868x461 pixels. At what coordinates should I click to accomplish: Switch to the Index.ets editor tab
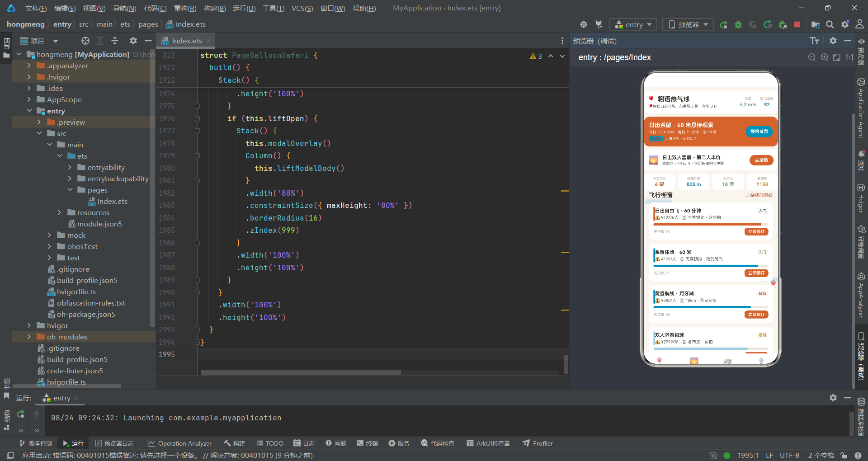[187, 41]
